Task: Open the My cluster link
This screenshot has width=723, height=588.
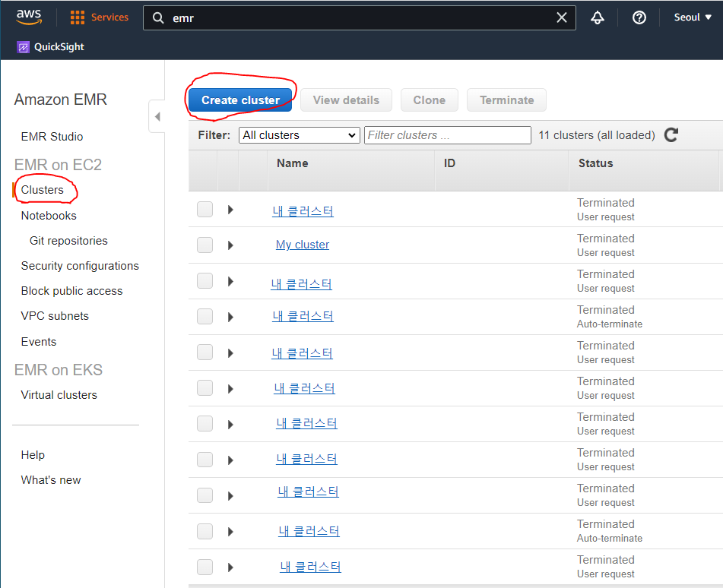Action: pyautogui.click(x=303, y=245)
